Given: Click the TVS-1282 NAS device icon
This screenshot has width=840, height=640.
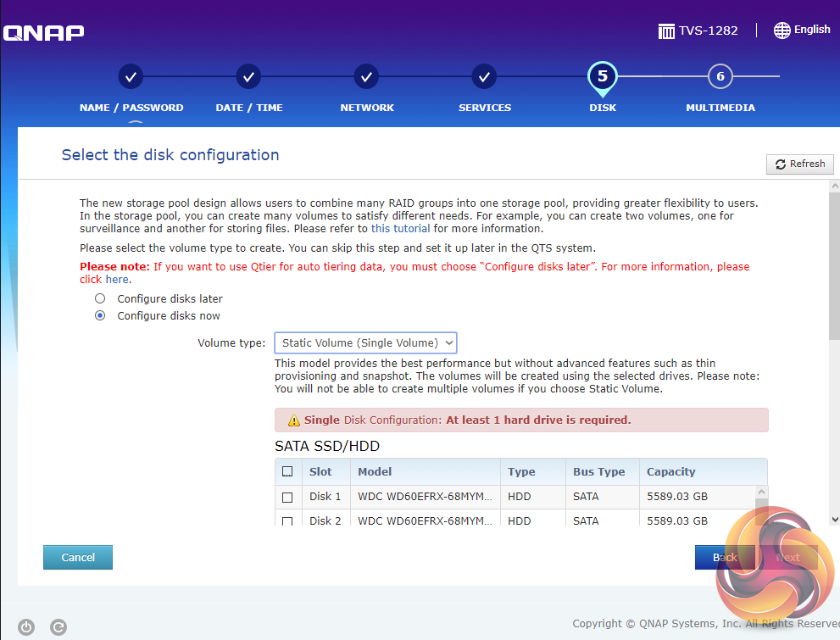Looking at the screenshot, I should 666,31.
